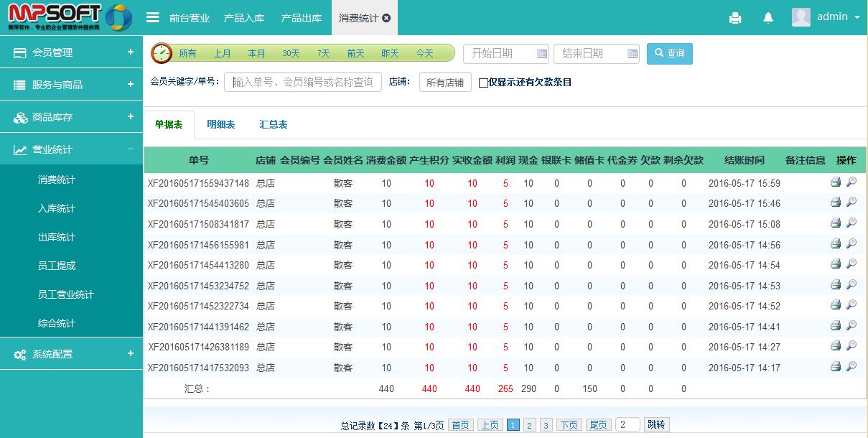Click print icon for order XF201605171559437148
868x438 pixels.
(836, 182)
